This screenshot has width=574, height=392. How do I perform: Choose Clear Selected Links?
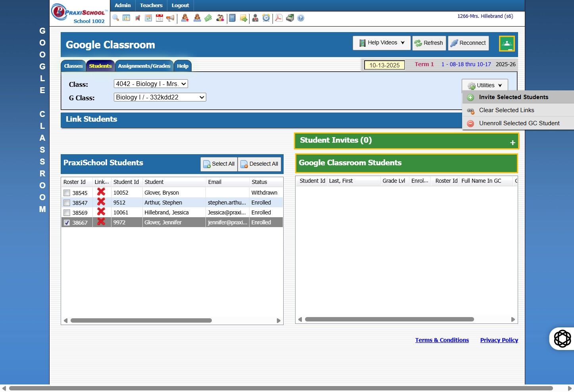tap(518, 110)
